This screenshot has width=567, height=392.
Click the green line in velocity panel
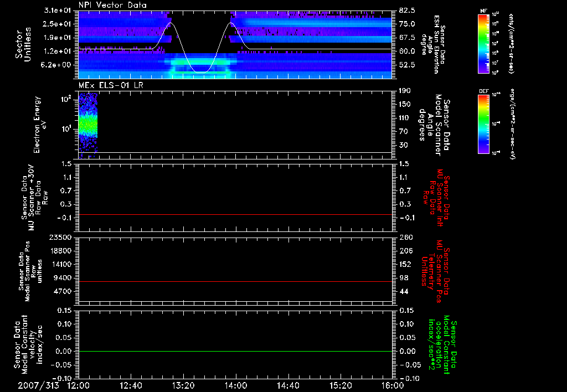[x=235, y=351]
